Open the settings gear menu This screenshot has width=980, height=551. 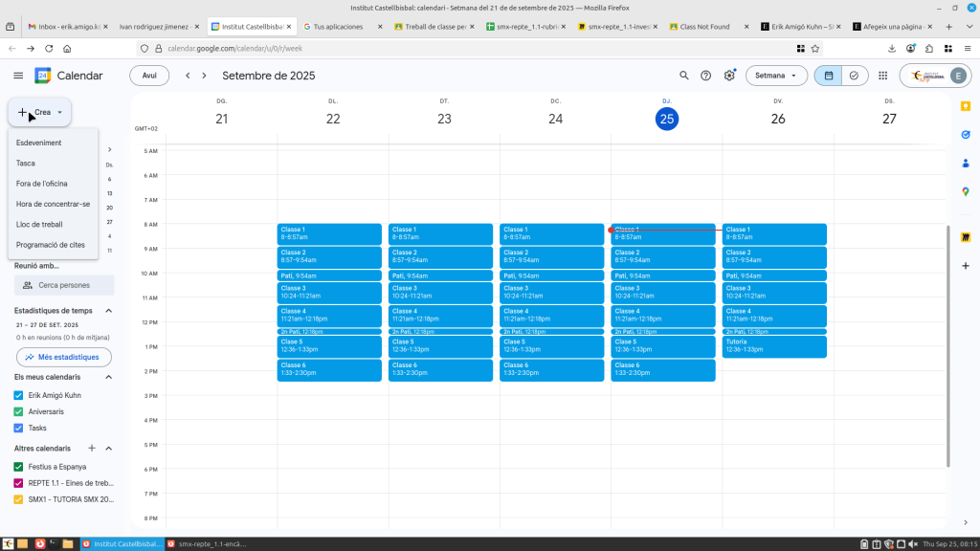pyautogui.click(x=729, y=76)
